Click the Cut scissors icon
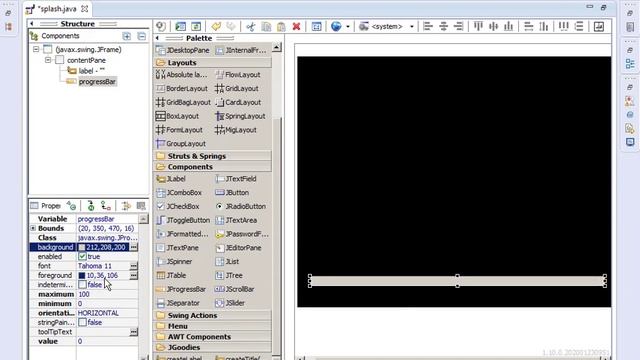 tap(251, 27)
